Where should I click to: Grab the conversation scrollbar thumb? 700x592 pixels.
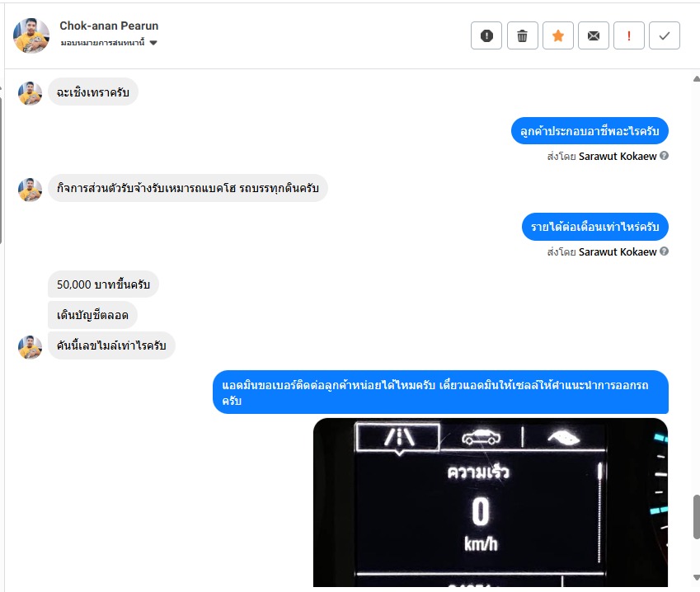[x=697, y=517]
